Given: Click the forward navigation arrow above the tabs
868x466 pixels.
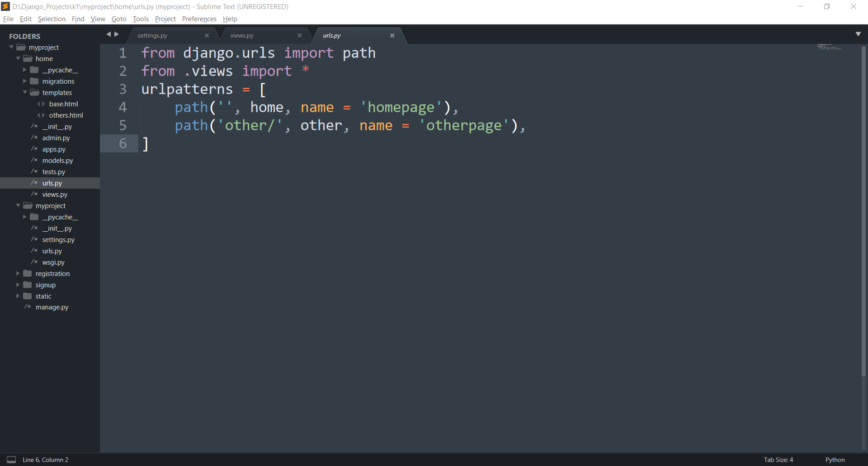Looking at the screenshot, I should 117,34.
